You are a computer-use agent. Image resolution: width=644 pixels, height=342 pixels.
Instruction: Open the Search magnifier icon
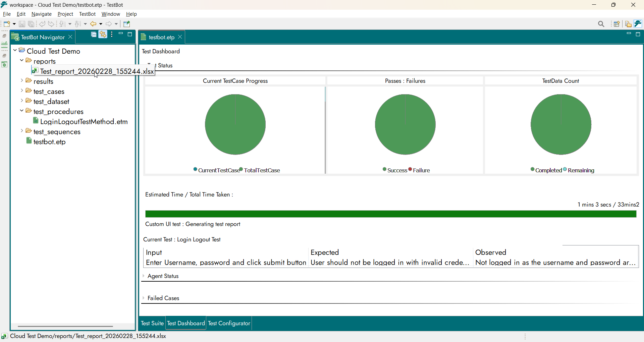(x=601, y=24)
